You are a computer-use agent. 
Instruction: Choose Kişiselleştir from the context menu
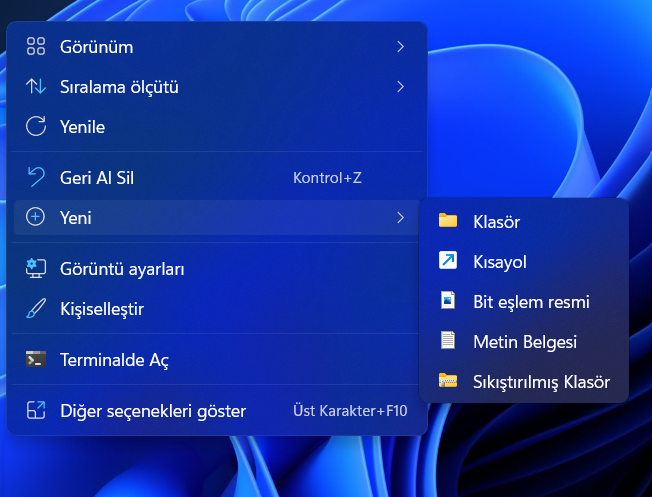[217, 309]
